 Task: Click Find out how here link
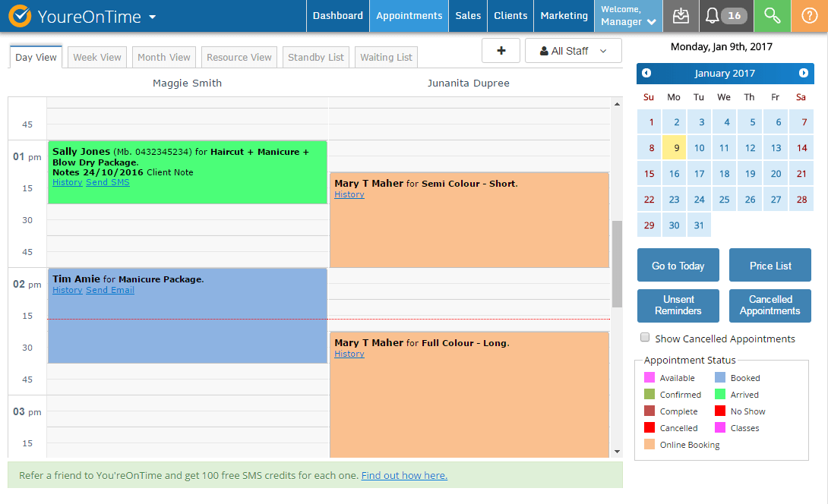click(x=404, y=475)
